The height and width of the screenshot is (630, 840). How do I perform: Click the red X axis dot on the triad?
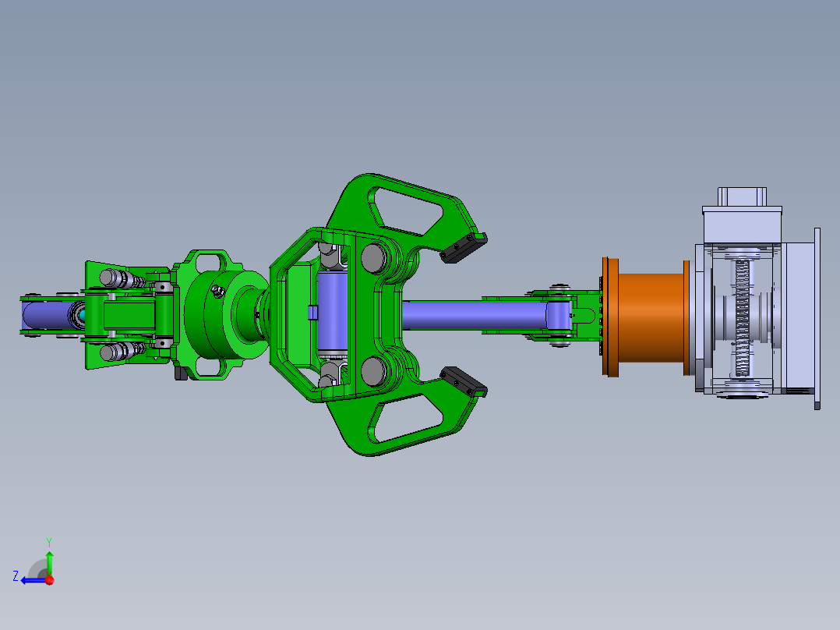click(50, 580)
